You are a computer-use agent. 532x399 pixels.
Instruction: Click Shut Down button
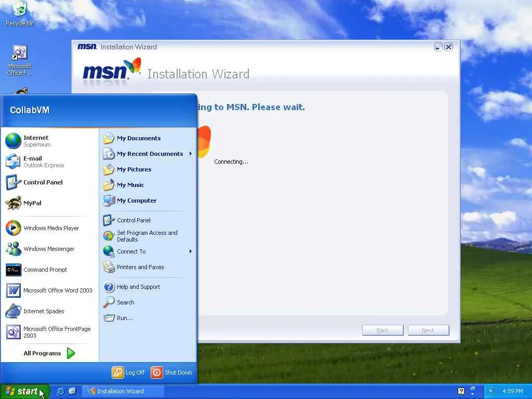coord(172,373)
